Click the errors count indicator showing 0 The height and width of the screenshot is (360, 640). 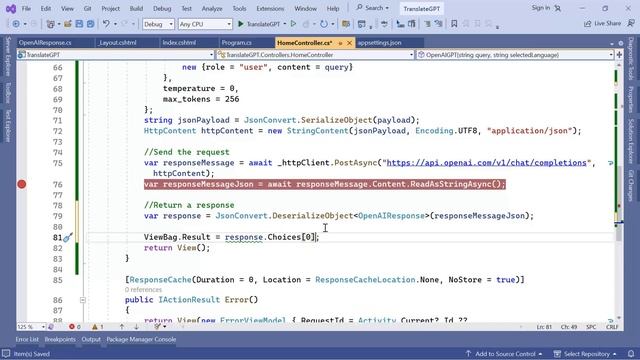(75, 327)
